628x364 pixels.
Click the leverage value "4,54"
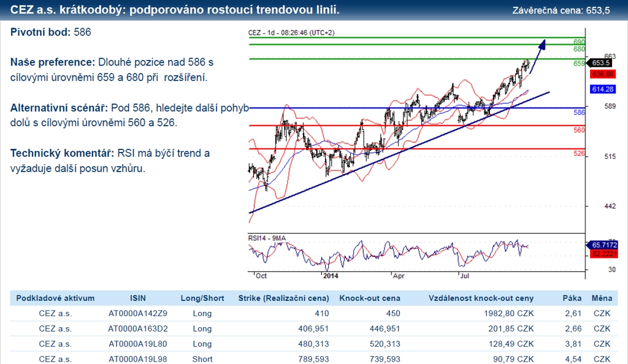coord(573,359)
